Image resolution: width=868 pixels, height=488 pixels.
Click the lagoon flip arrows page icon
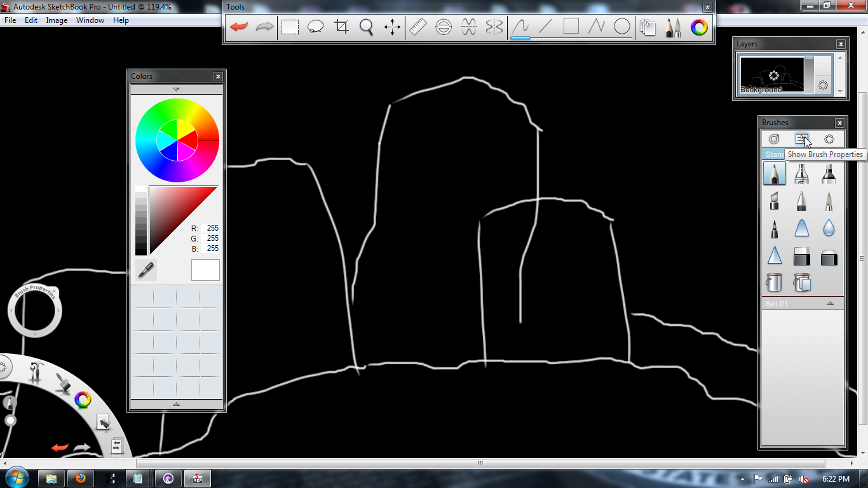[x=116, y=446]
